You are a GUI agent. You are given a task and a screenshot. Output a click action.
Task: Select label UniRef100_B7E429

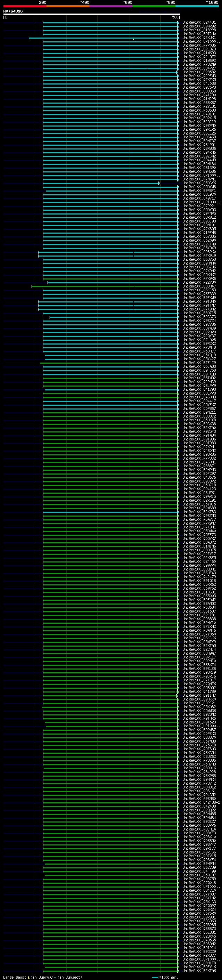coord(199,363)
